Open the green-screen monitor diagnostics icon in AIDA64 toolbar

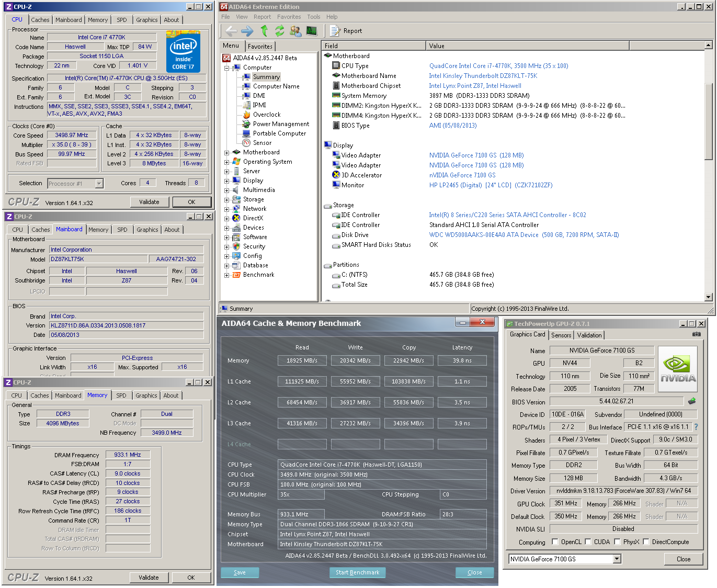pos(312,31)
